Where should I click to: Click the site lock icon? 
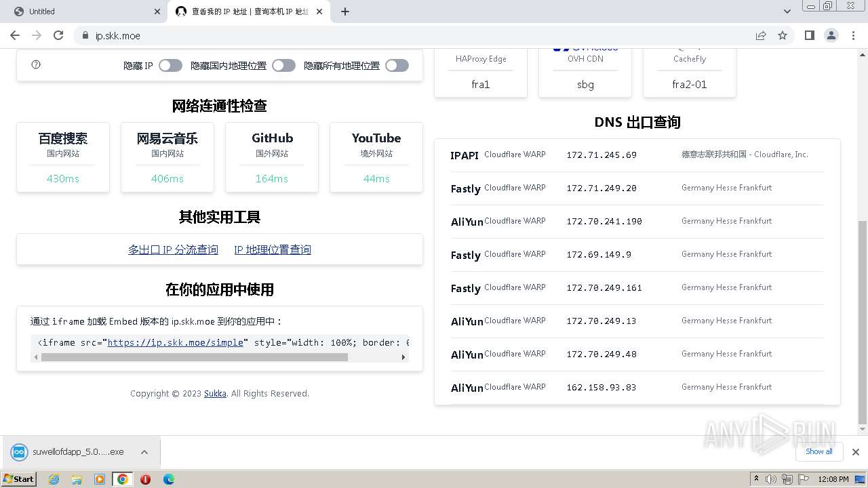pyautogui.click(x=85, y=36)
